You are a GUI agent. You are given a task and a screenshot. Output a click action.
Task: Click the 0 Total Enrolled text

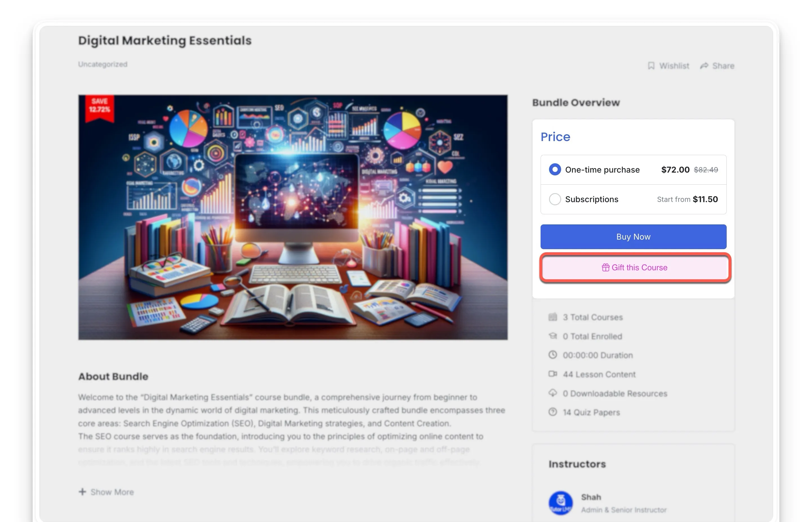[x=592, y=336]
